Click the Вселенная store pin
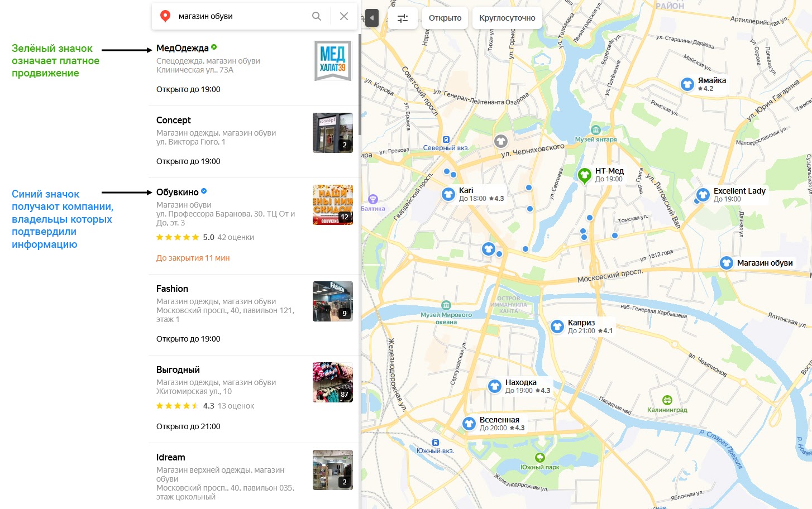812x509 pixels. point(469,424)
